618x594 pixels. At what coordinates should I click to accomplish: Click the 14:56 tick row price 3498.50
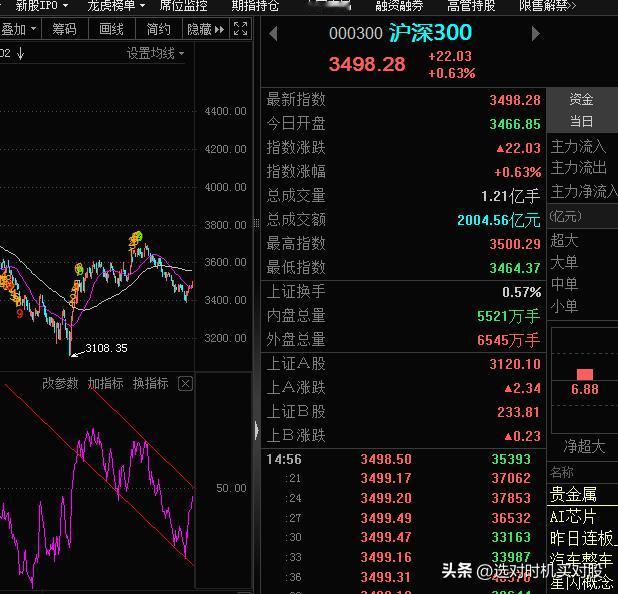coord(386,459)
